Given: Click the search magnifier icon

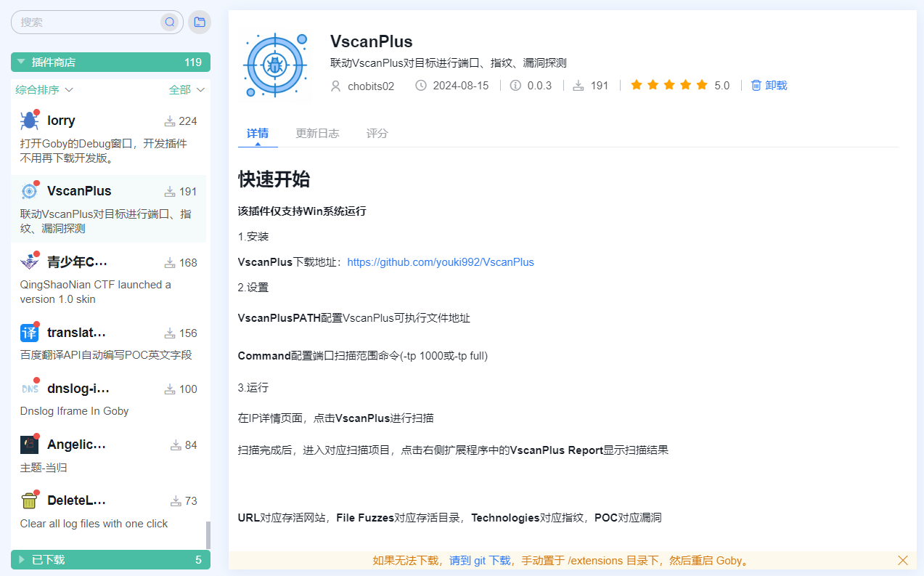Looking at the screenshot, I should tap(170, 22).
